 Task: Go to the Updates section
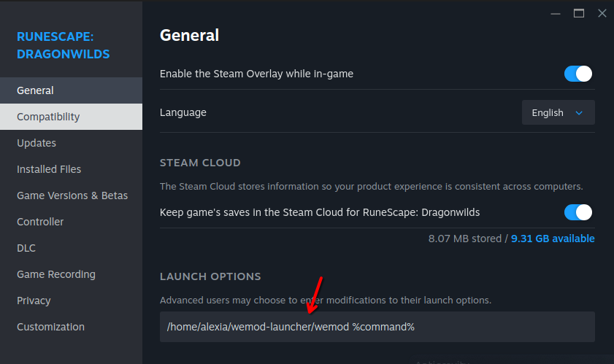coord(37,143)
